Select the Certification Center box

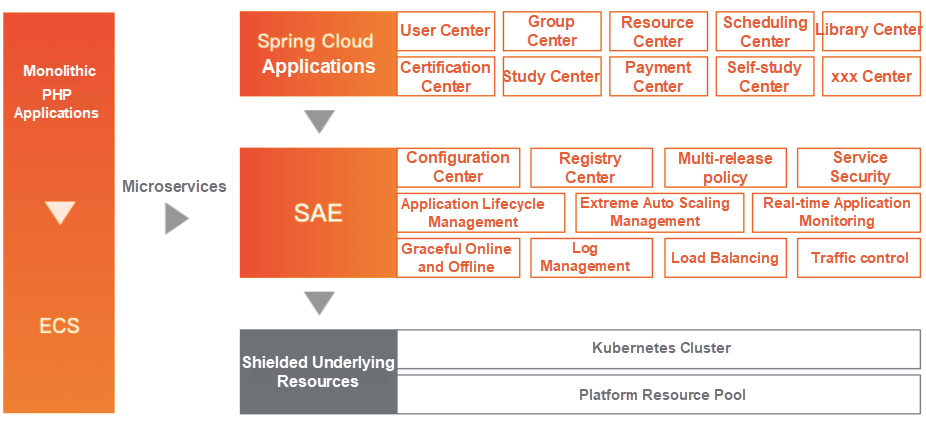click(446, 76)
